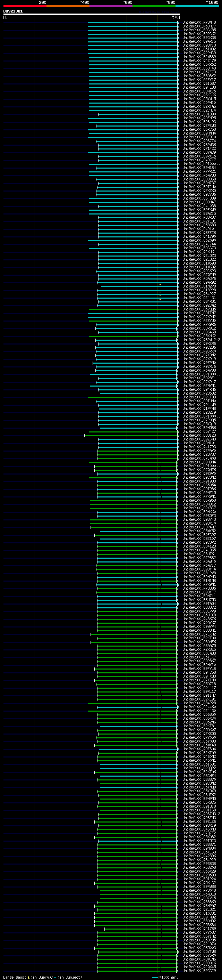This screenshot has width=222, height=980.
Task: Select UniRef100_C7JA08 label
Action: click(x=199, y=458)
